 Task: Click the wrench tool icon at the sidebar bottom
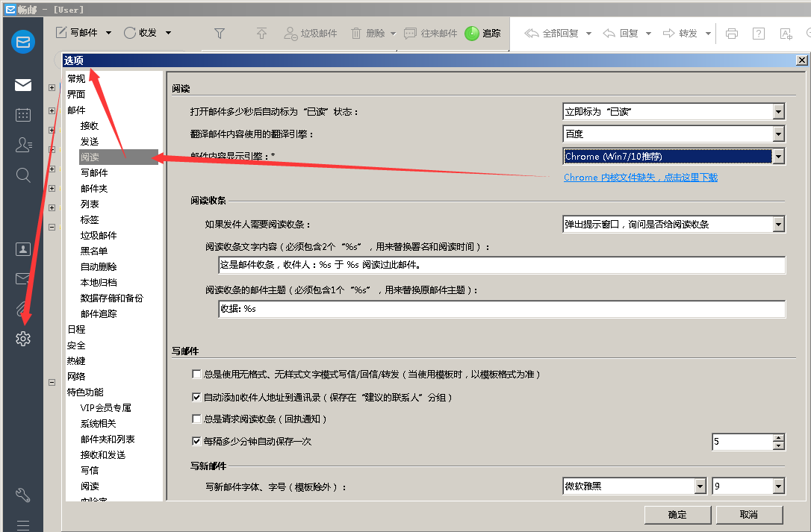click(x=22, y=495)
